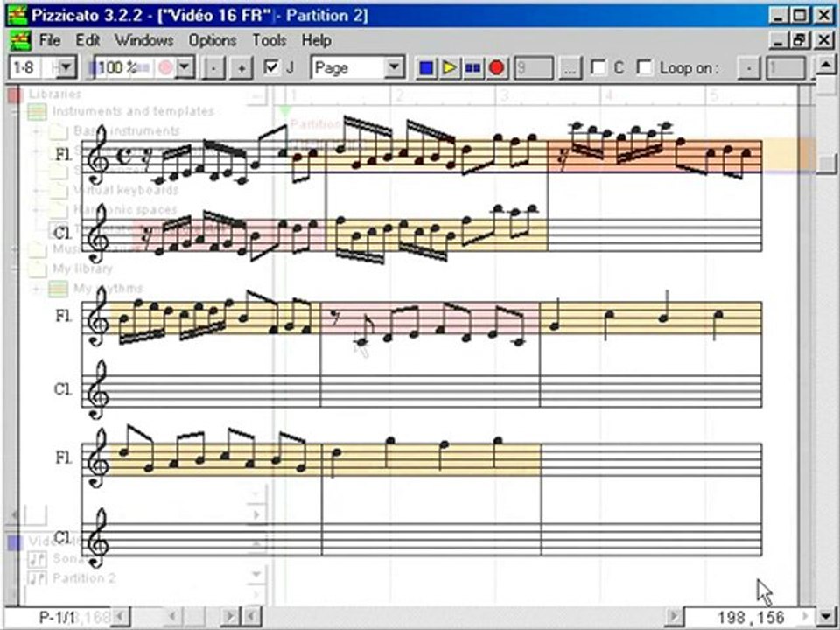
Task: Restore the inner document window
Action: [x=800, y=40]
